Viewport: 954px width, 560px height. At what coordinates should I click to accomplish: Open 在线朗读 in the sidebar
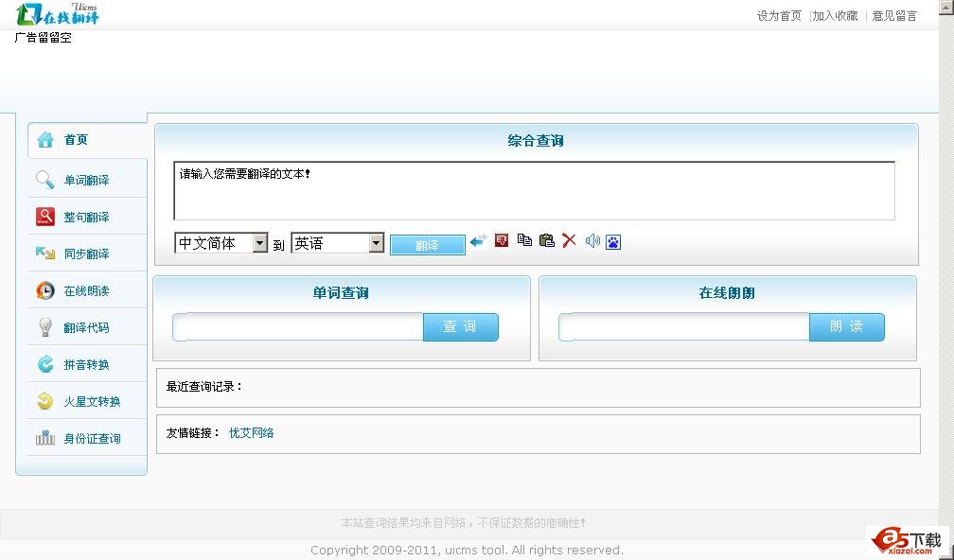coord(88,290)
